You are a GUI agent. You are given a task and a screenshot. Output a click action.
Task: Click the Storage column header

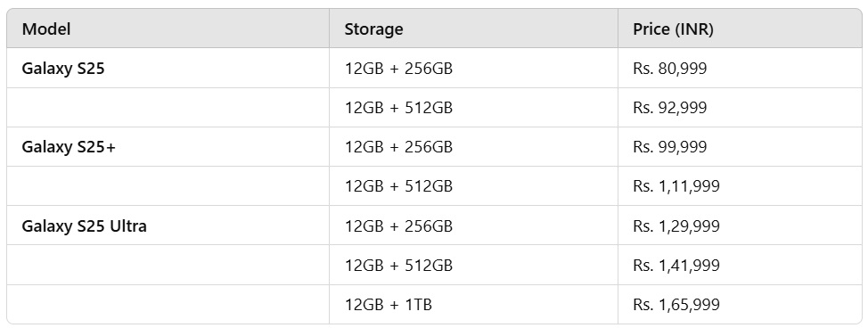coord(473,29)
